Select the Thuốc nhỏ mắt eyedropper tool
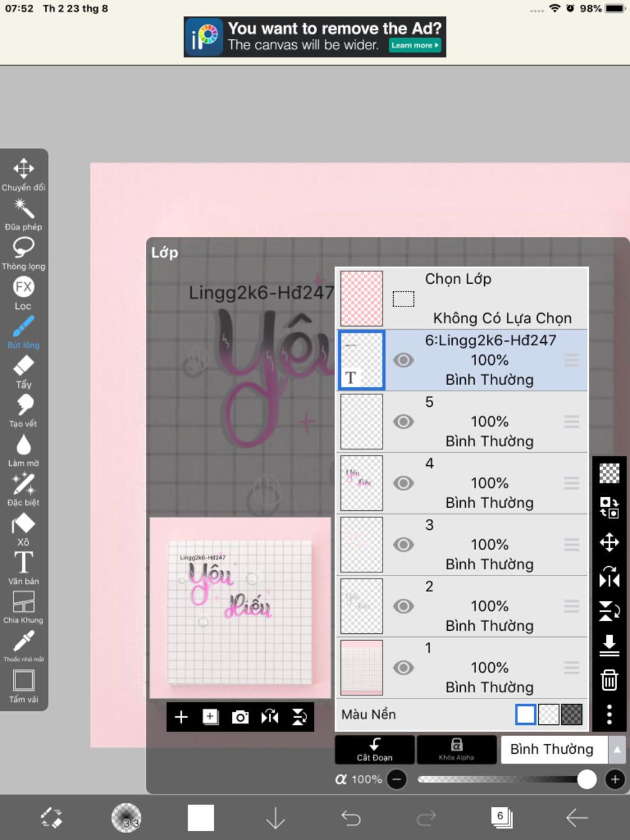The image size is (630, 840). tap(23, 646)
